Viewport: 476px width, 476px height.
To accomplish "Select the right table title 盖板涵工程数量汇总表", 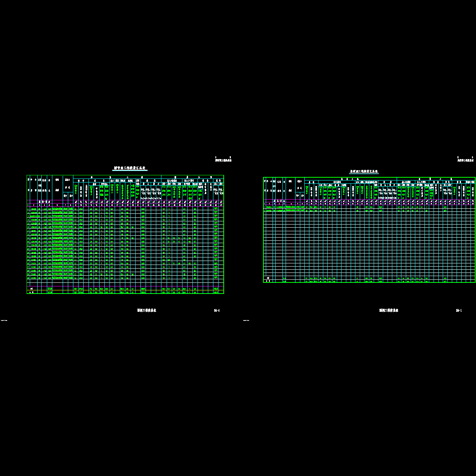I will point(364,172).
